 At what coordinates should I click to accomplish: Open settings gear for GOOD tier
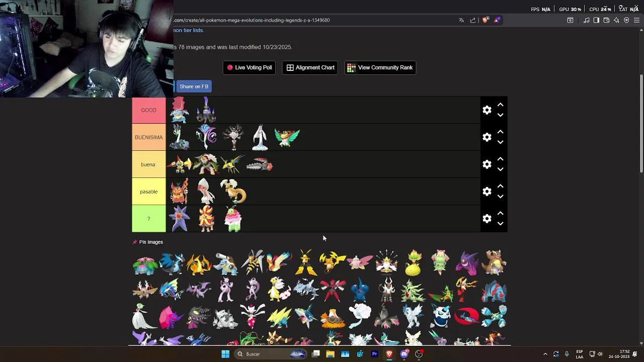tap(487, 110)
